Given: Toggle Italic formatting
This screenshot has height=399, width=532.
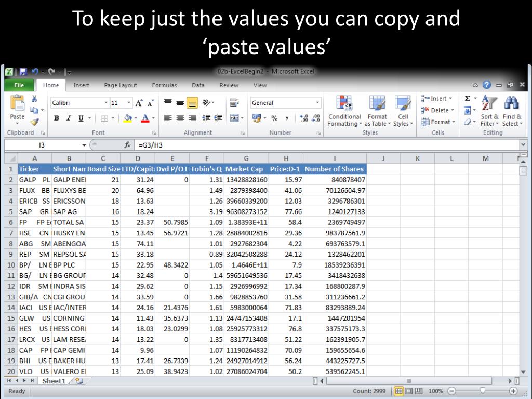Looking at the screenshot, I should [69, 118].
